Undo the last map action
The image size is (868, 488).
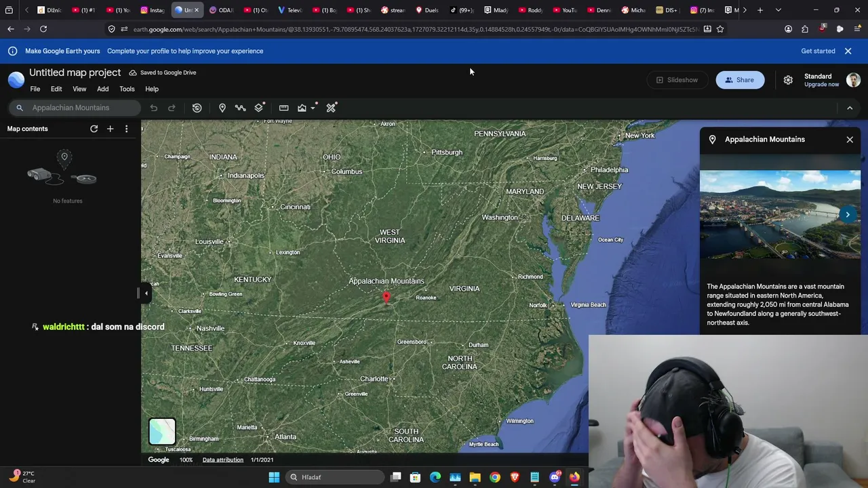[x=154, y=108]
